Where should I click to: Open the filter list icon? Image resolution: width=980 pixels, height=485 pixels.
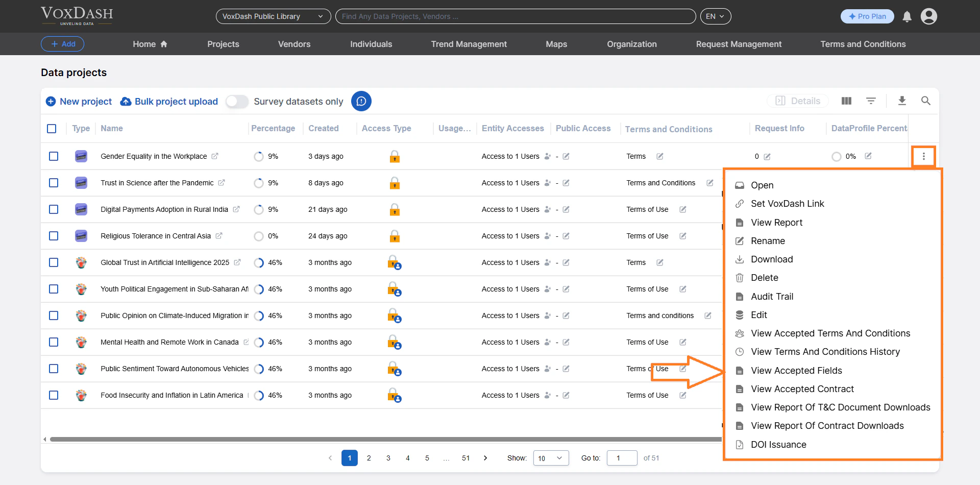(x=871, y=101)
